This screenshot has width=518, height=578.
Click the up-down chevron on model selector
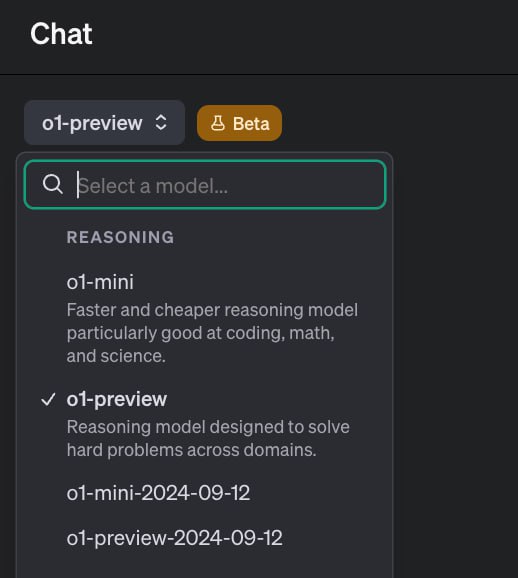[161, 122]
